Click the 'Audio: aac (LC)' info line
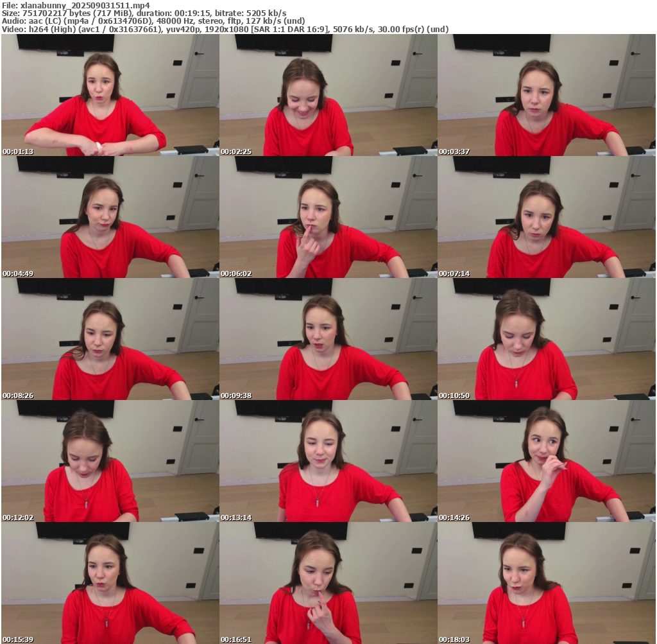The width and height of the screenshot is (657, 644). 153,21
